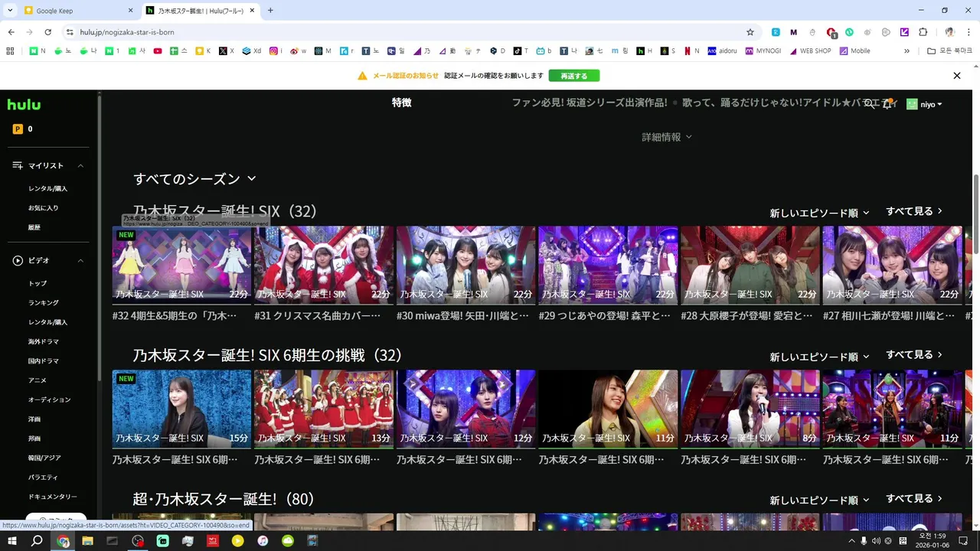Open the WEB SHOP bookmark
This screenshot has height=551, width=980.
(x=810, y=51)
